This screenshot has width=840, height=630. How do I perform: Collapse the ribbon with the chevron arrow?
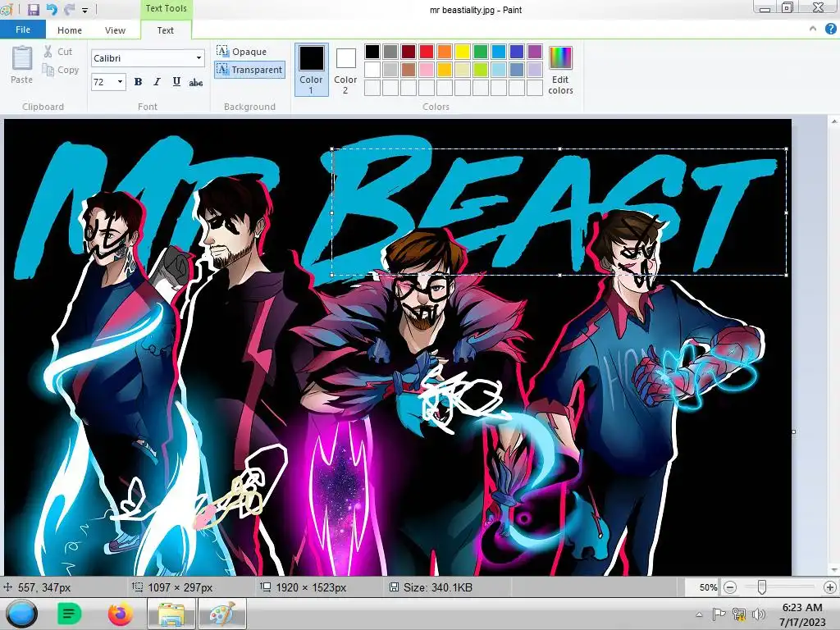(813, 29)
